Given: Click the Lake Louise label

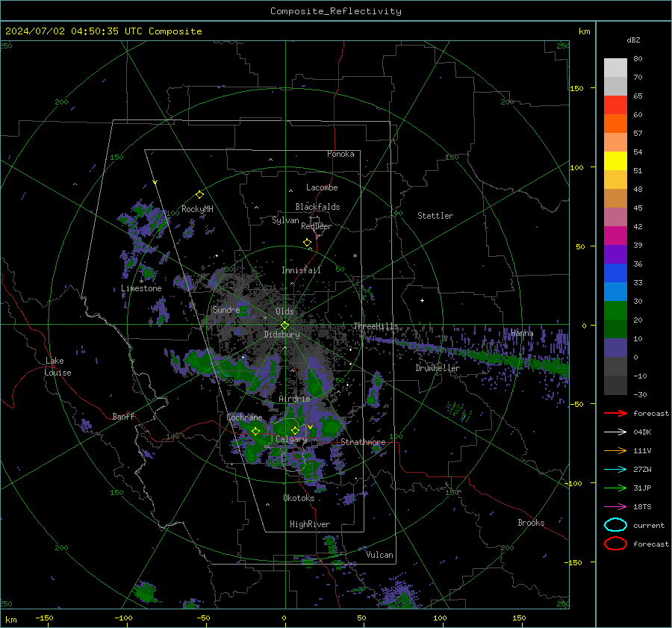Looking at the screenshot, I should pos(57,367).
